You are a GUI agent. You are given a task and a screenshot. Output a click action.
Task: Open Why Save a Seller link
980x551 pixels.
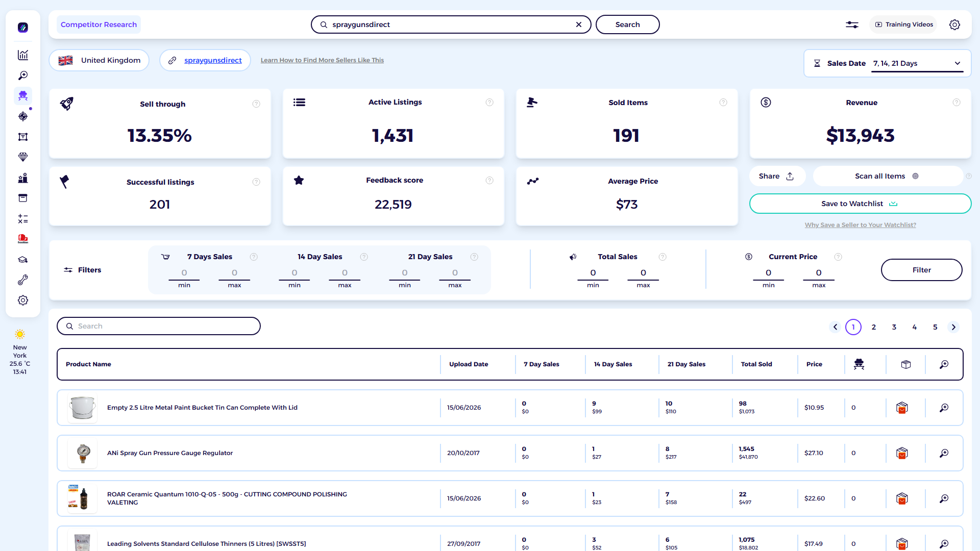click(x=860, y=225)
